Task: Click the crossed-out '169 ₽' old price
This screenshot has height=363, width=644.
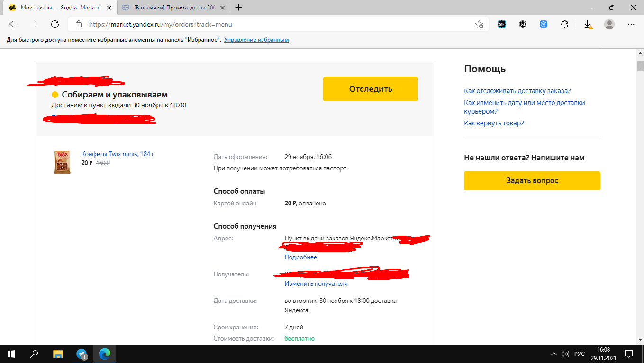Action: [103, 163]
